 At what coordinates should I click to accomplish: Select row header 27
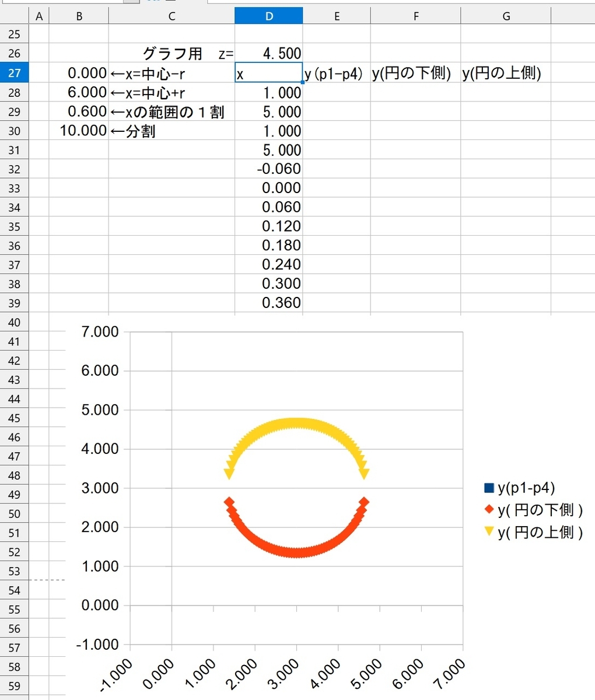coord(14,73)
